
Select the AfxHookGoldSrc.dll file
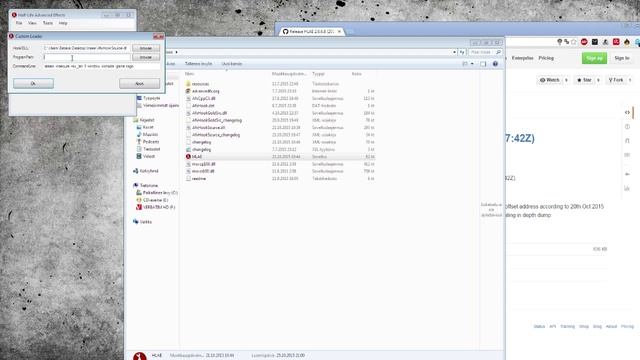click(209, 113)
